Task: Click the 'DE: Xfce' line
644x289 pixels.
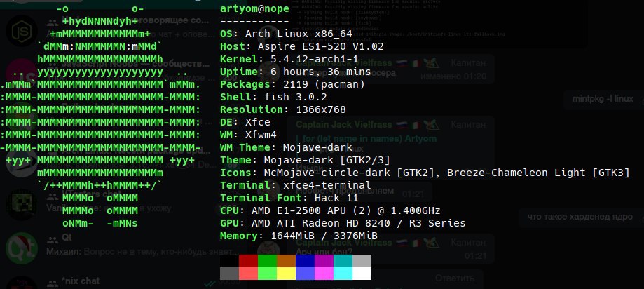Action: [x=245, y=123]
